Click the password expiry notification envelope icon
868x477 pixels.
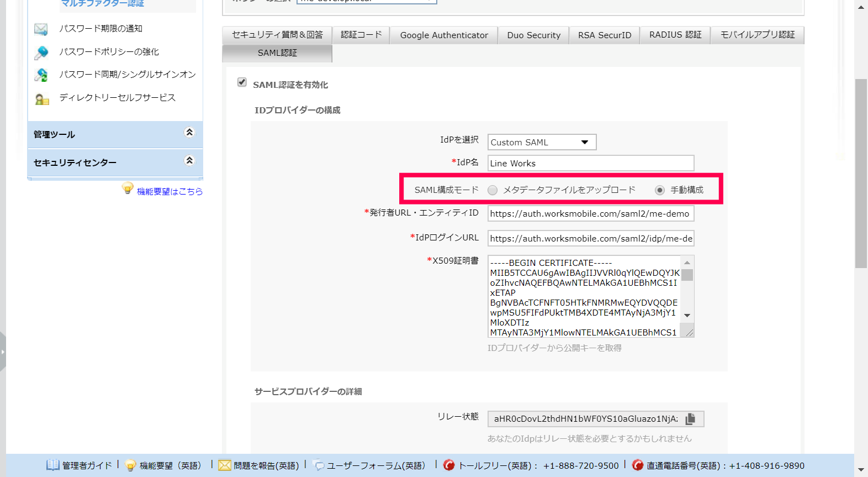click(x=41, y=29)
